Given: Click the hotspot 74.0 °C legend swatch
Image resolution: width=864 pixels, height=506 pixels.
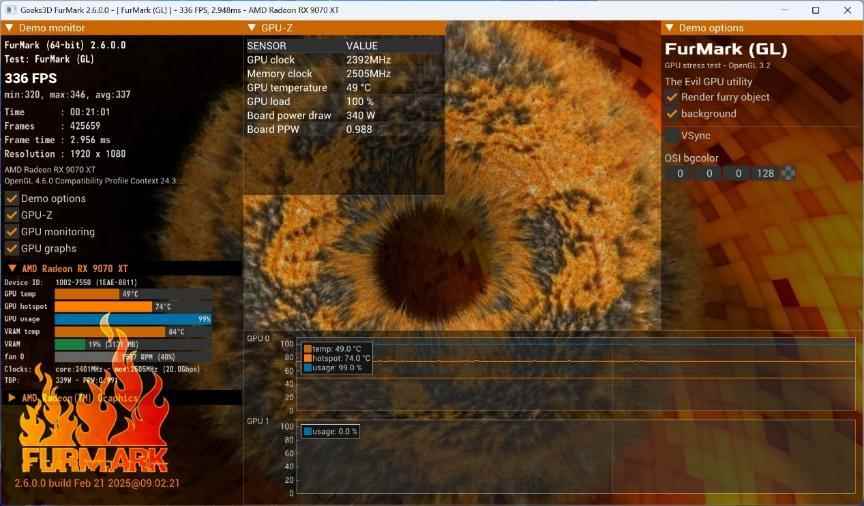Looking at the screenshot, I should [307, 358].
